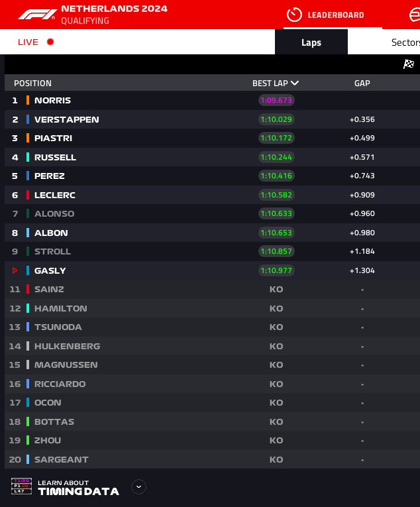
Task: Click Norris's orange team color bar
Action: (28, 101)
